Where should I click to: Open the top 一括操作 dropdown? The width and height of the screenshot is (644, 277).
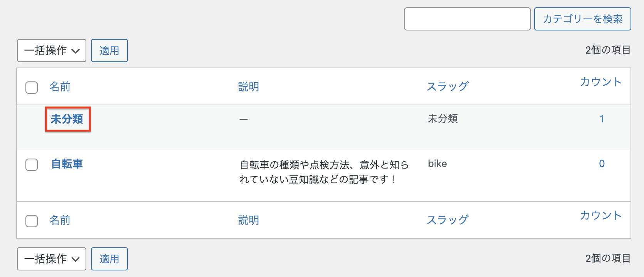click(52, 51)
